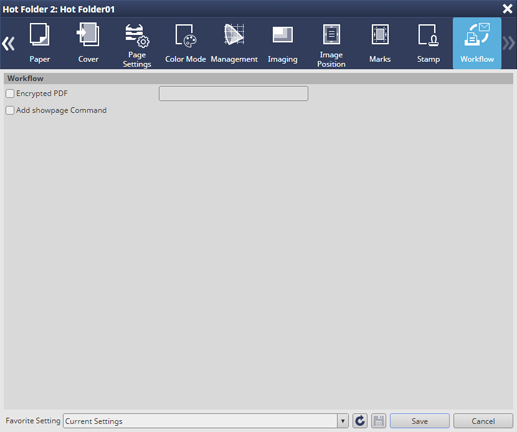Open the Page Settings tab
The width and height of the screenshot is (517, 432).
137,43
